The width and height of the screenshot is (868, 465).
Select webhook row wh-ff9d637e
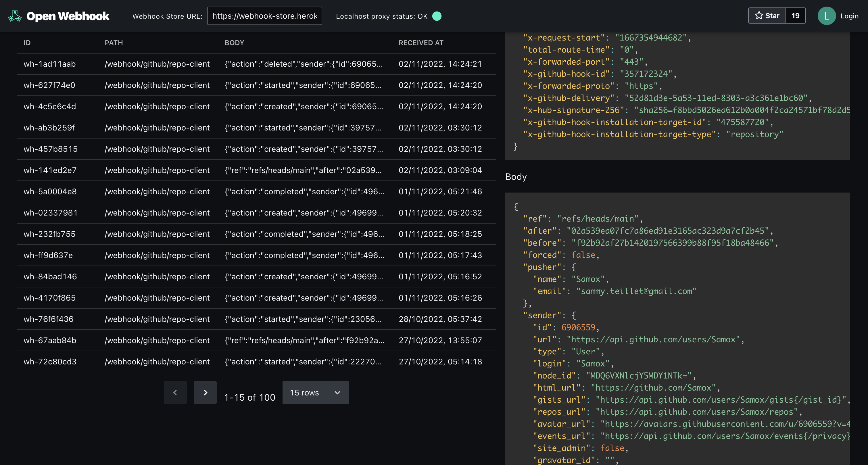click(x=256, y=255)
